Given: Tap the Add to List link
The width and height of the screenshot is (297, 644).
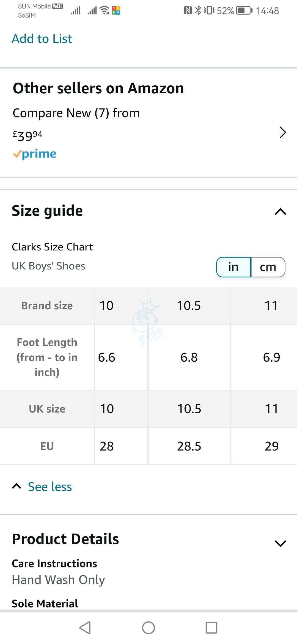Looking at the screenshot, I should (x=42, y=39).
